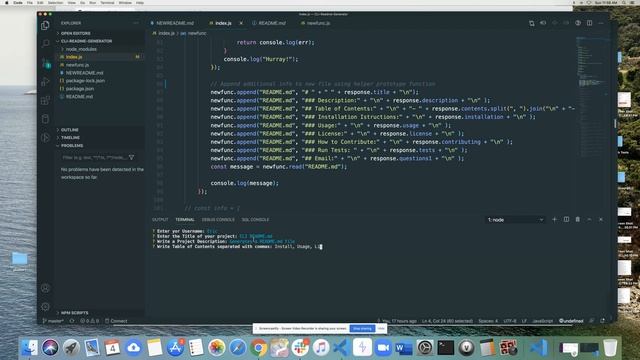The image size is (640, 360).
Task: Click the Kill Terminal trash icon
Action: [578, 220]
